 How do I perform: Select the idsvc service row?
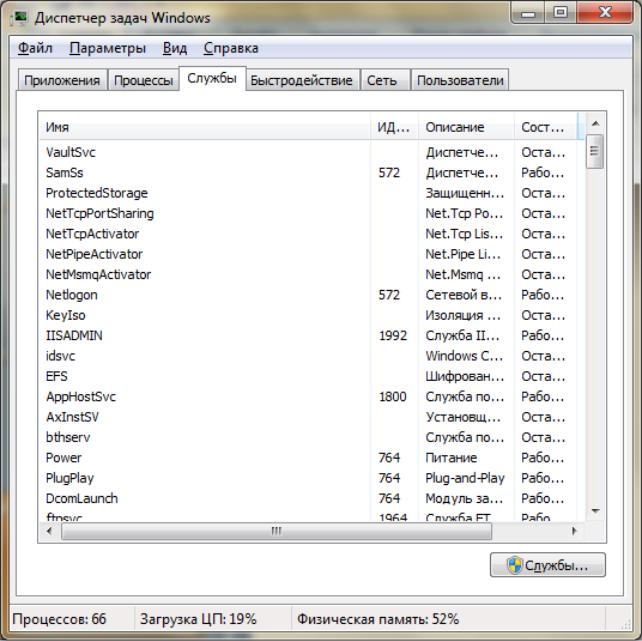click(x=308, y=356)
